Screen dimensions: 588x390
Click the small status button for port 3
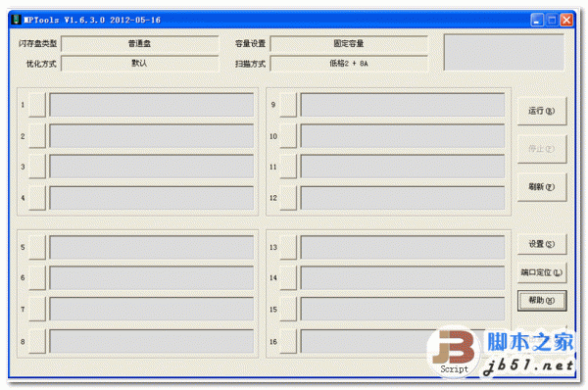[37, 167]
